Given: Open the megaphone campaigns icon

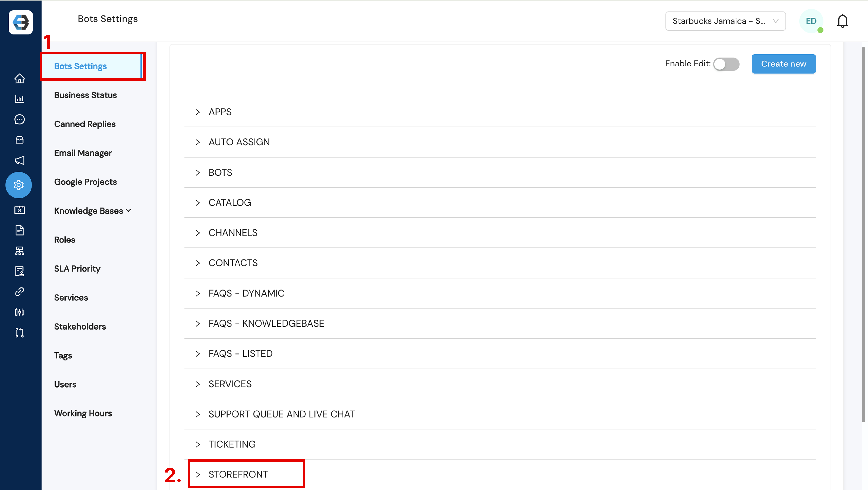Looking at the screenshot, I should [x=20, y=160].
